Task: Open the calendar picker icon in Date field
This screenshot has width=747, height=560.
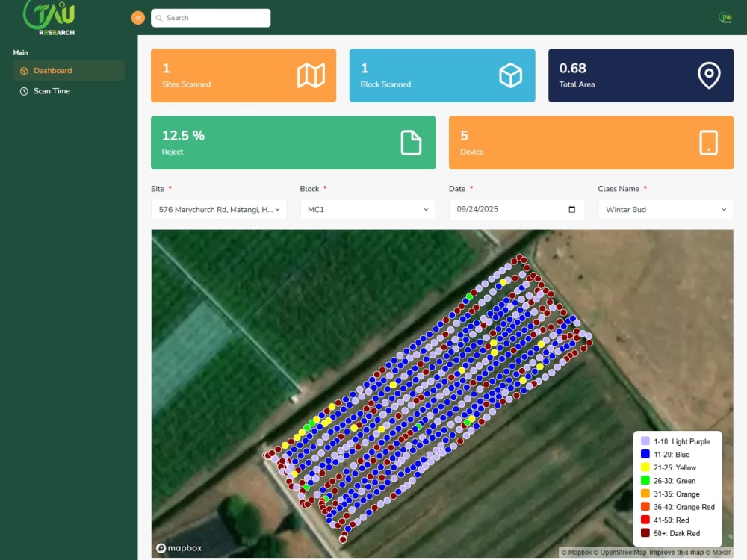Action: [x=571, y=209]
